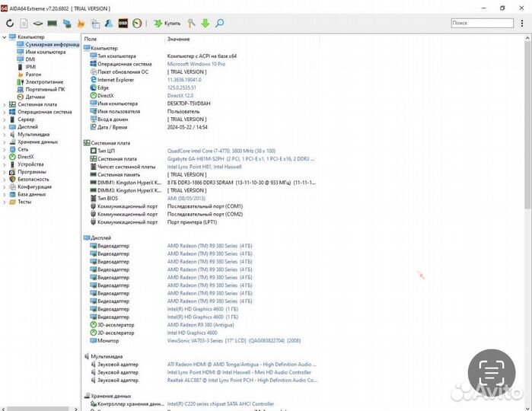The width and height of the screenshot is (532, 411).
Task: Open the GPGPU benchmark monitors icon
Action: pyautogui.click(x=67, y=24)
